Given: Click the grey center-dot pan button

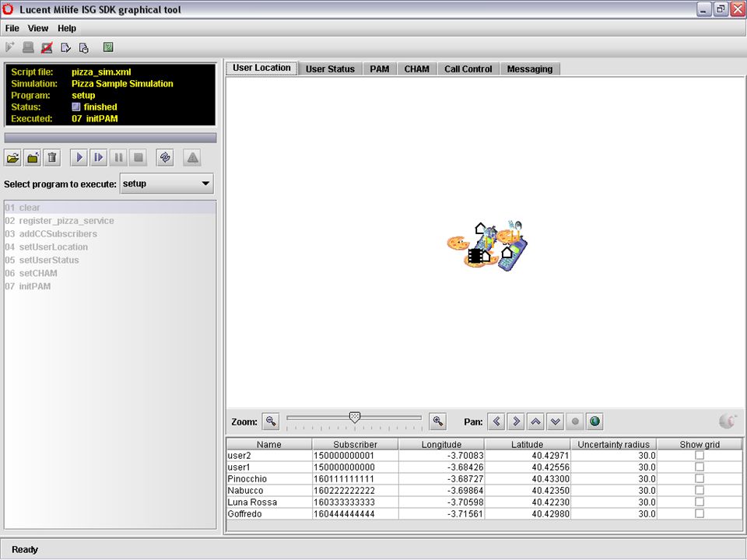Looking at the screenshot, I should pos(575,422).
